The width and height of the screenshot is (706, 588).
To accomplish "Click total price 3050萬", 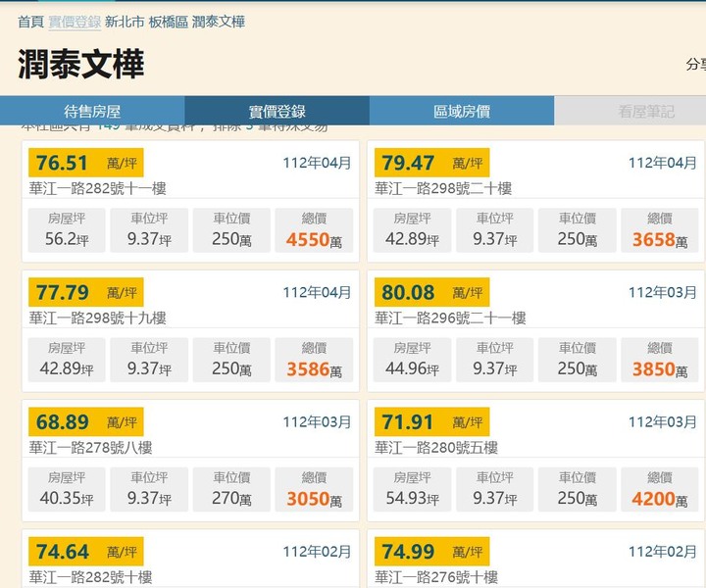I will [x=314, y=499].
